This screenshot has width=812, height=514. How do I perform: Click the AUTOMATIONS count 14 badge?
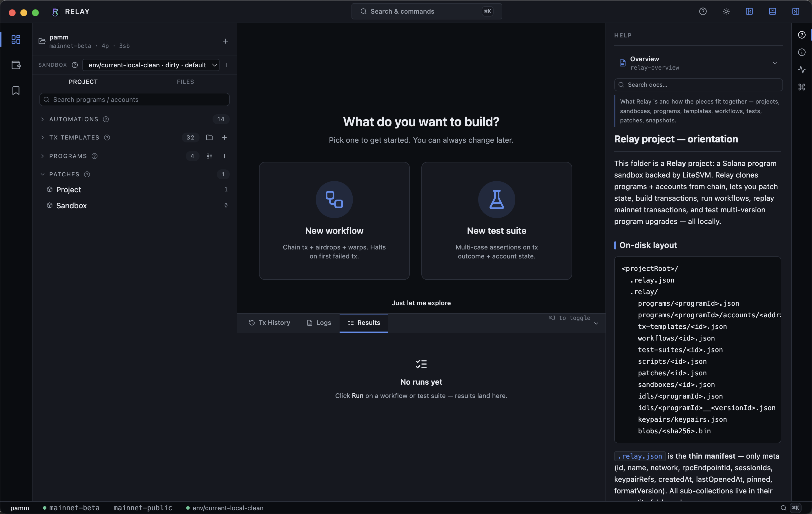coord(220,119)
